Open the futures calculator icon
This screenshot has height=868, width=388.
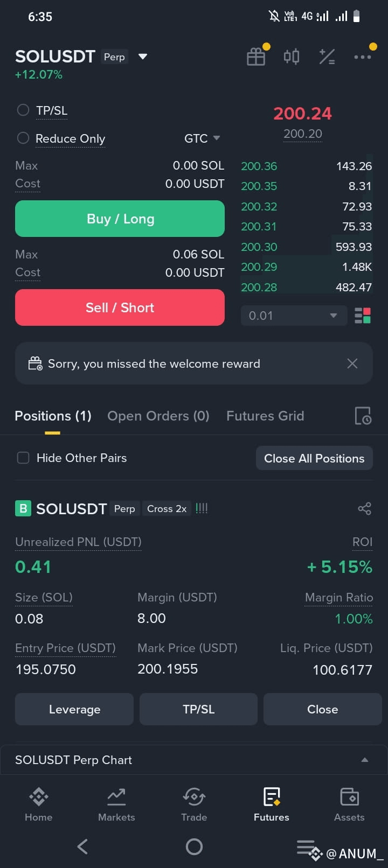click(327, 57)
